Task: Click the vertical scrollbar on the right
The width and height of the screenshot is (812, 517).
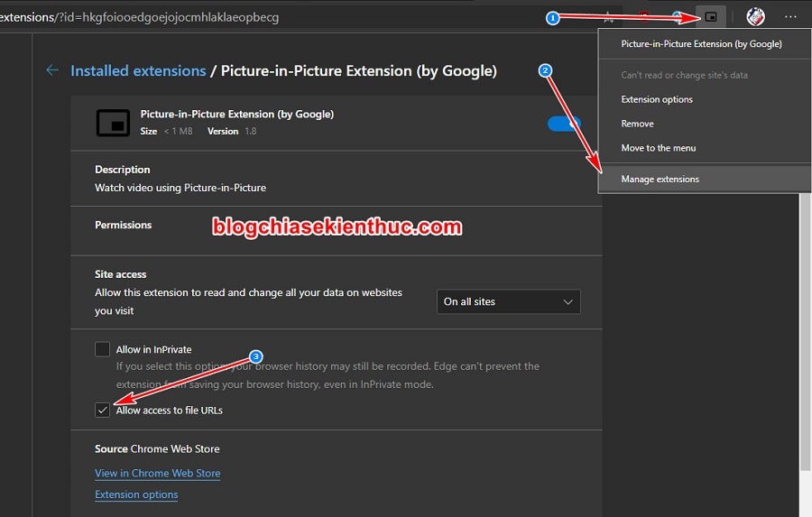Action: coord(805,331)
